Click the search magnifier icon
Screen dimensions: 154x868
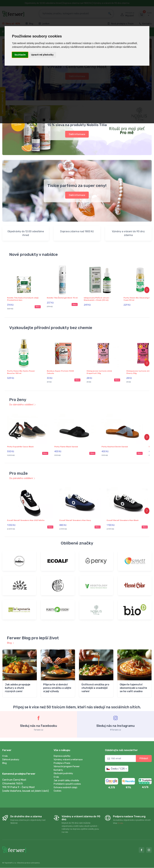coord(109,13)
